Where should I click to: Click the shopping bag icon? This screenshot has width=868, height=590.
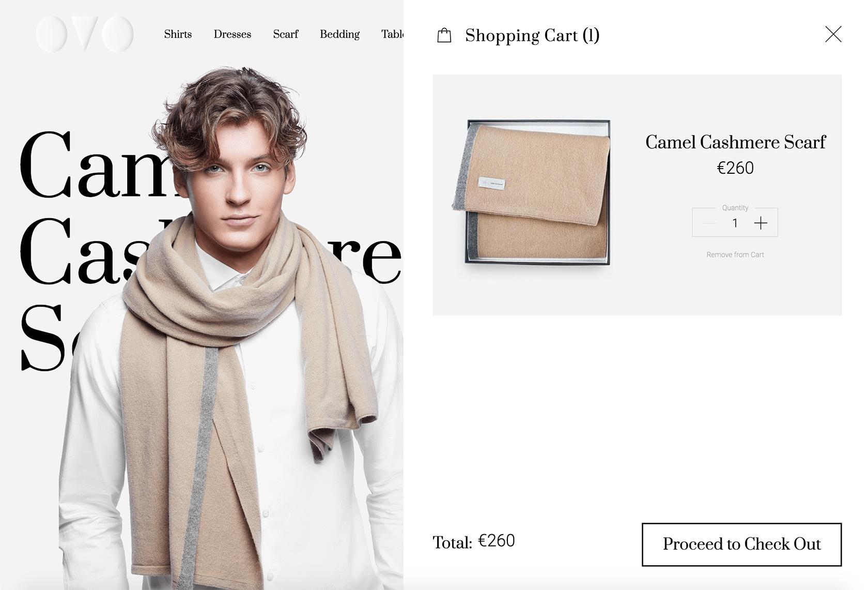tap(444, 35)
